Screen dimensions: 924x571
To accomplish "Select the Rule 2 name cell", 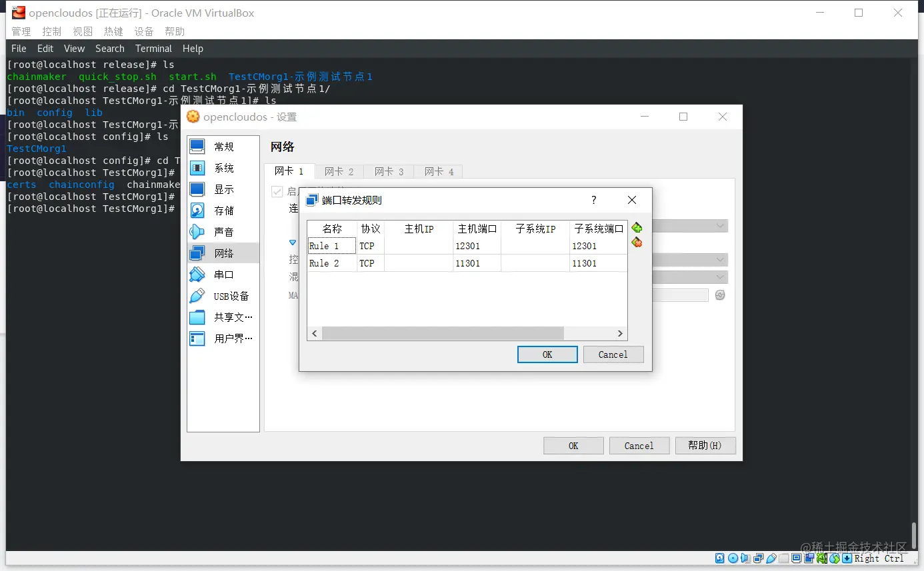I will [332, 263].
